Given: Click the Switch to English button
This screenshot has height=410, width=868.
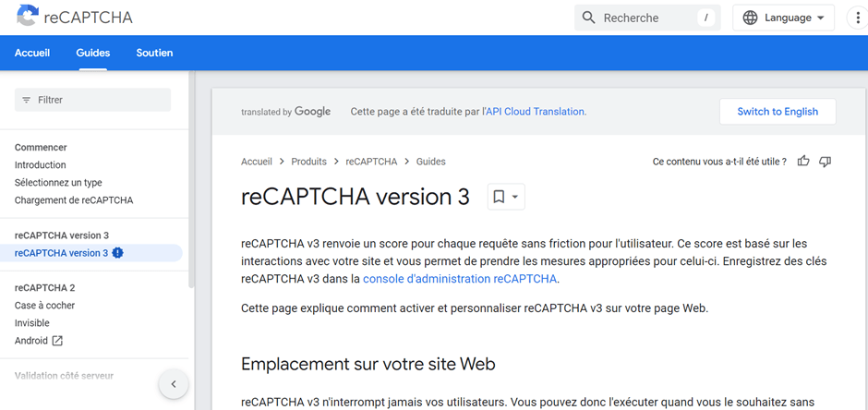Looking at the screenshot, I should click(778, 111).
